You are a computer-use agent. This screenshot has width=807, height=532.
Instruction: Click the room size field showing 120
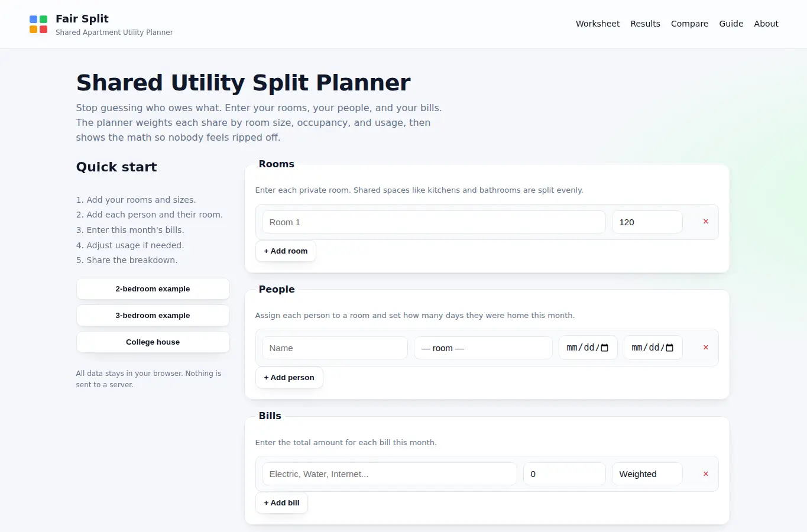click(647, 222)
